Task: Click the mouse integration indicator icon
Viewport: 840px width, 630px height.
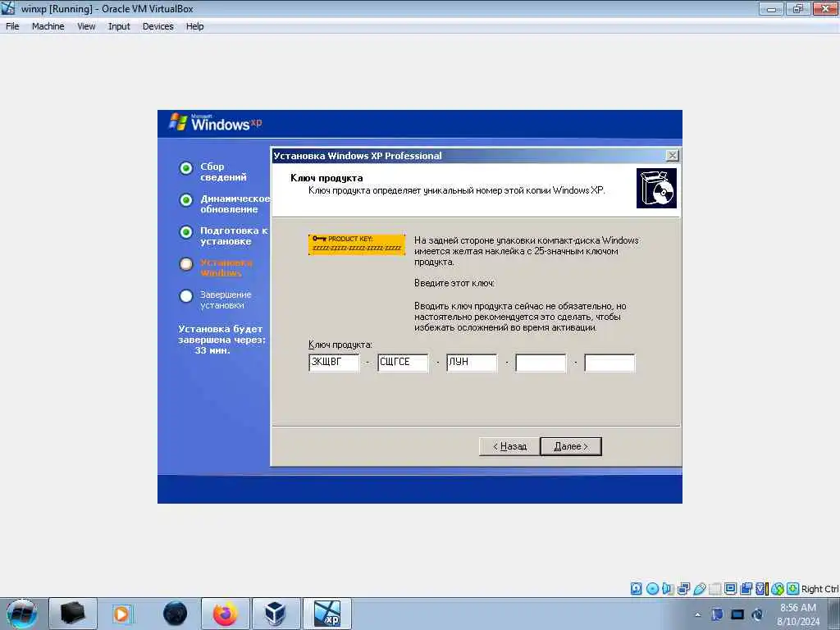Action: pyautogui.click(x=778, y=589)
